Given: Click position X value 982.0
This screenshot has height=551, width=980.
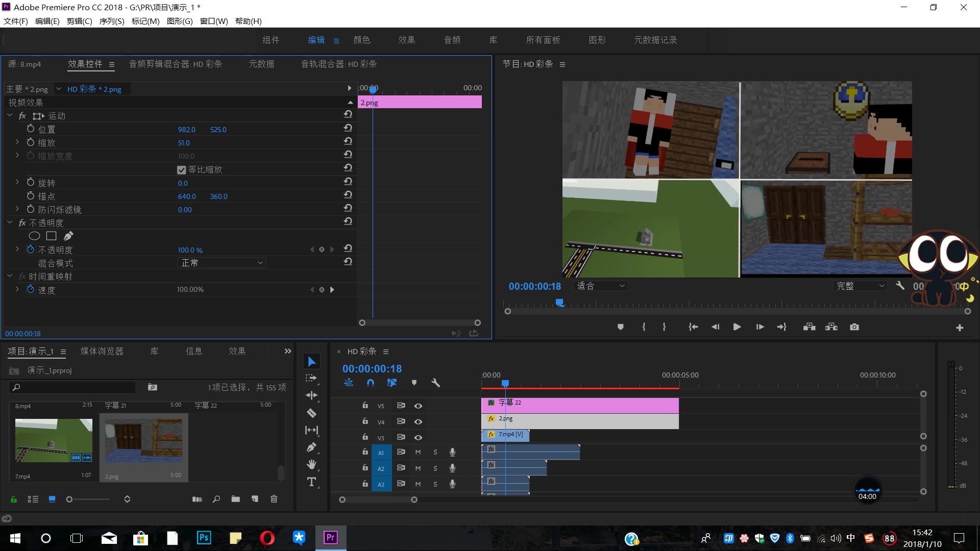Looking at the screenshot, I should coord(187,130).
